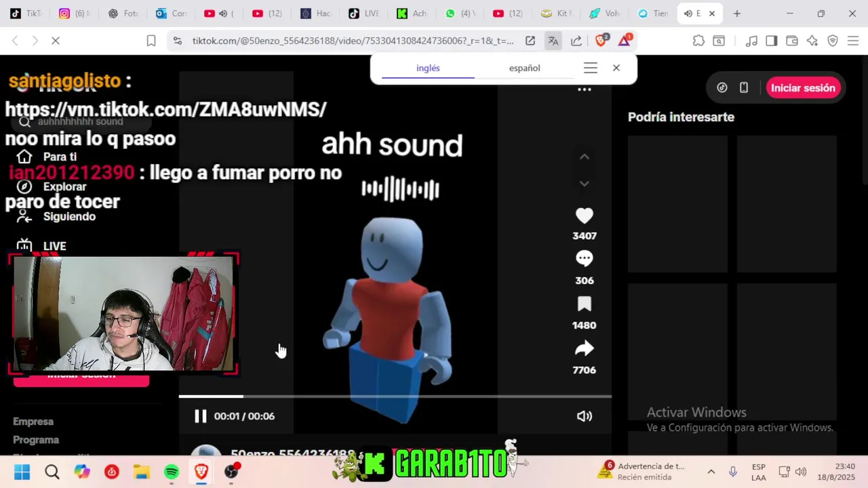This screenshot has height=488, width=868.
Task: Share the video using the arrow icon
Action: (584, 349)
